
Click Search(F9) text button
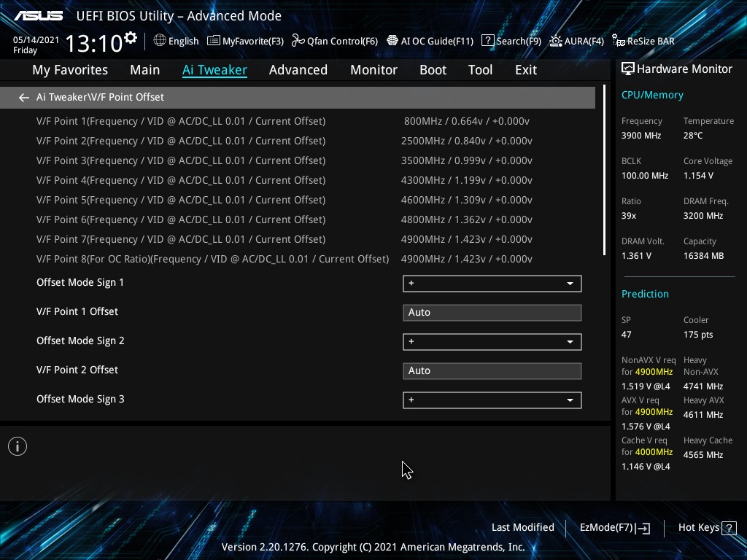519,42
